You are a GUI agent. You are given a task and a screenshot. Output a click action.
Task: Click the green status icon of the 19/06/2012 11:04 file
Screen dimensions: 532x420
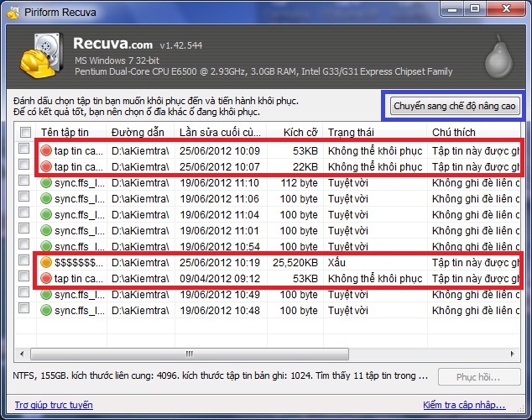(x=46, y=214)
